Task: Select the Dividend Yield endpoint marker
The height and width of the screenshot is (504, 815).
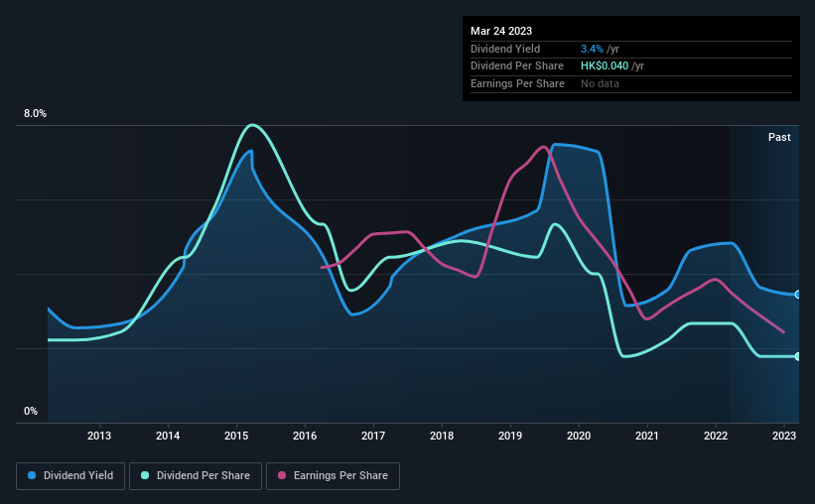Action: click(x=798, y=295)
